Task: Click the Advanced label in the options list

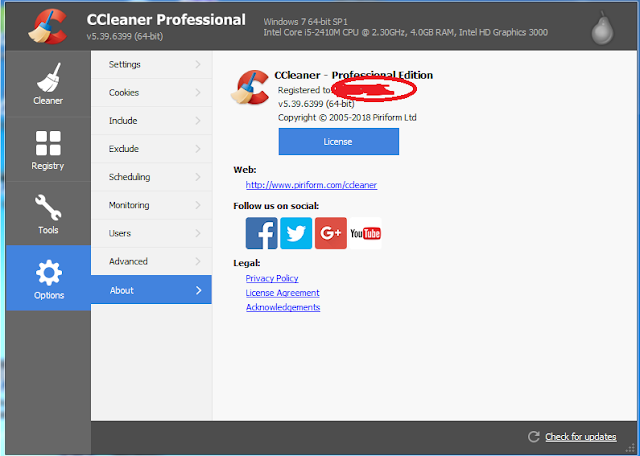Action: click(x=128, y=261)
